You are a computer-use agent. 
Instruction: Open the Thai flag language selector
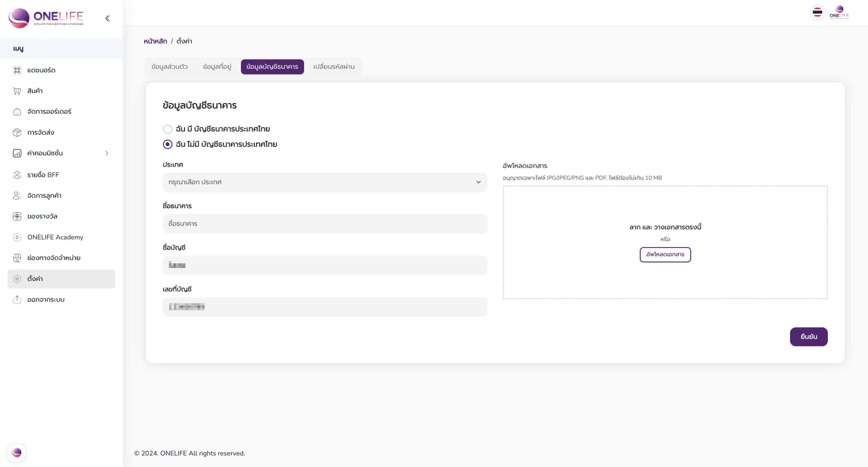[x=817, y=13]
